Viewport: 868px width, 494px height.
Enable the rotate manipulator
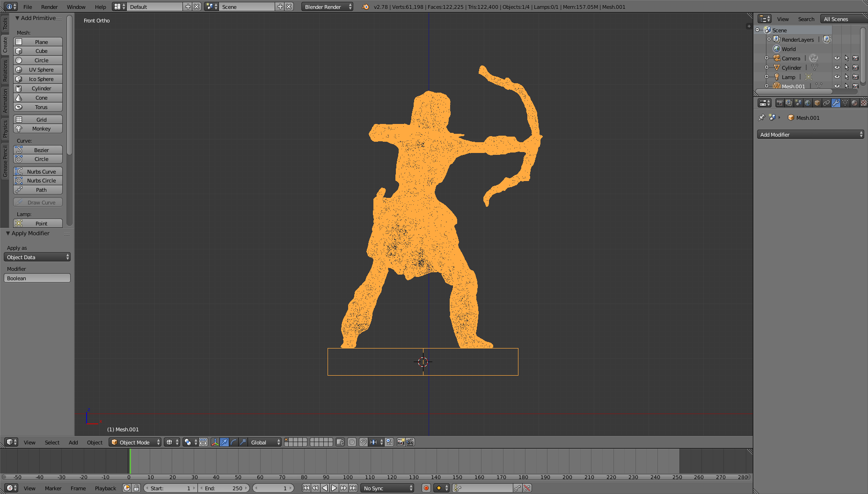(233, 442)
